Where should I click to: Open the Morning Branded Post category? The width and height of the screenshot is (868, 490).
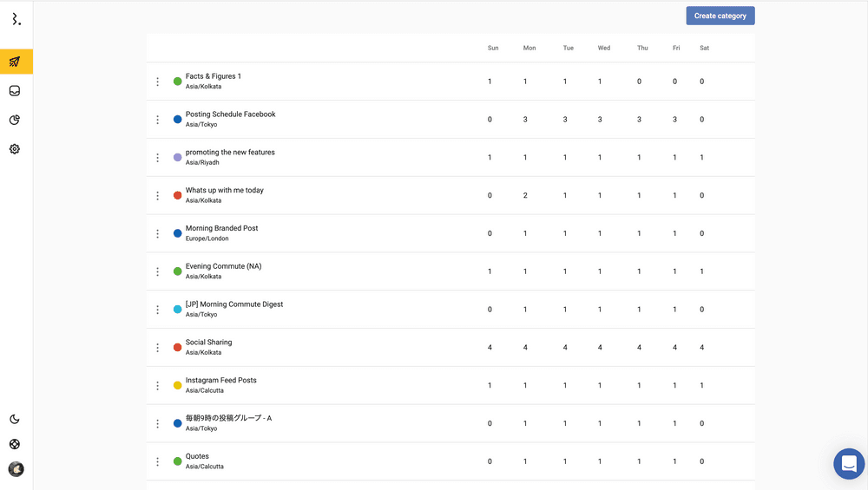coord(221,228)
